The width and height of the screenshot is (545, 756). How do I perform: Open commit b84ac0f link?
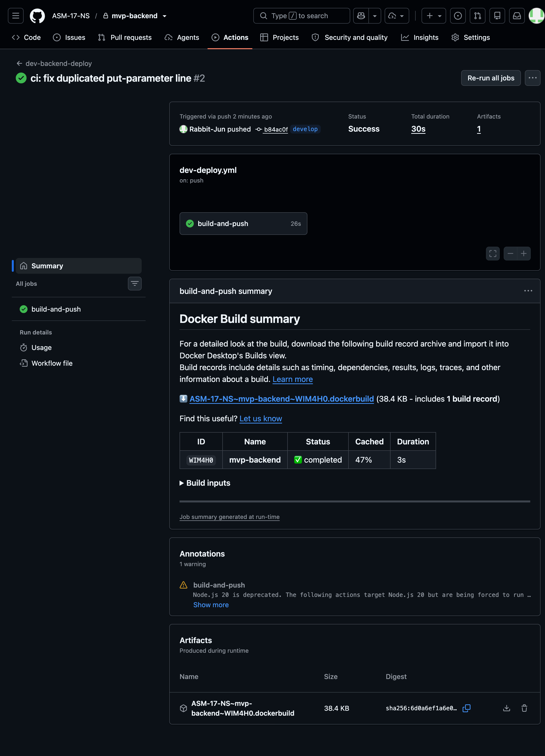pos(275,129)
